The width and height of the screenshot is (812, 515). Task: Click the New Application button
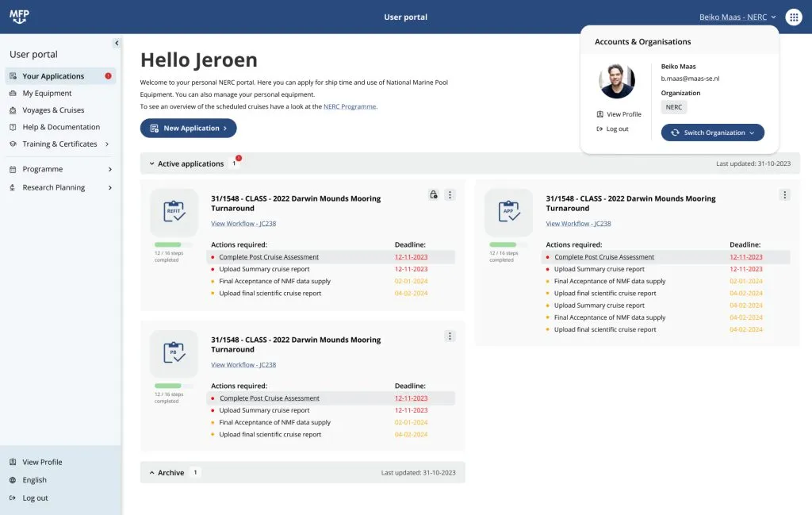point(189,129)
